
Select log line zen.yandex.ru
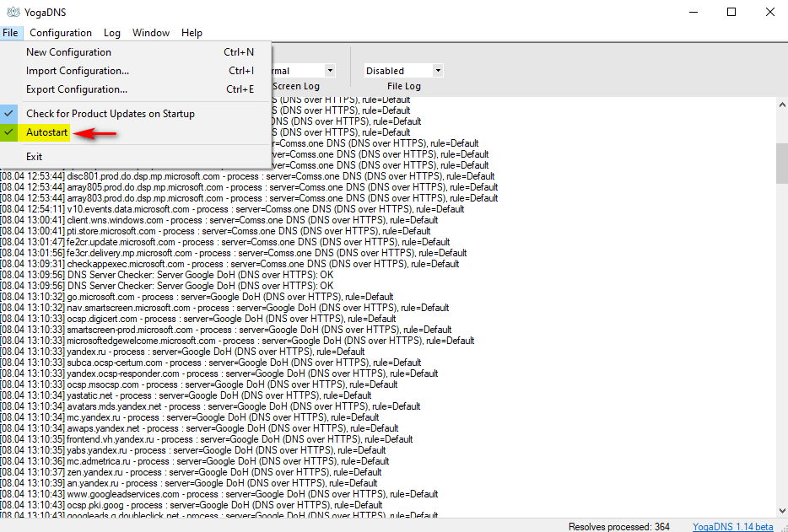pyautogui.click(x=191, y=472)
